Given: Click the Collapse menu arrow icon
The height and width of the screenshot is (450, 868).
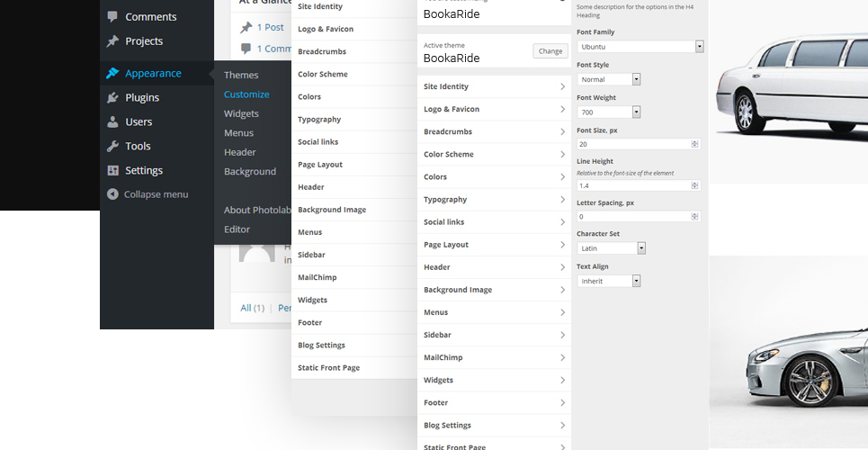Looking at the screenshot, I should [x=112, y=194].
